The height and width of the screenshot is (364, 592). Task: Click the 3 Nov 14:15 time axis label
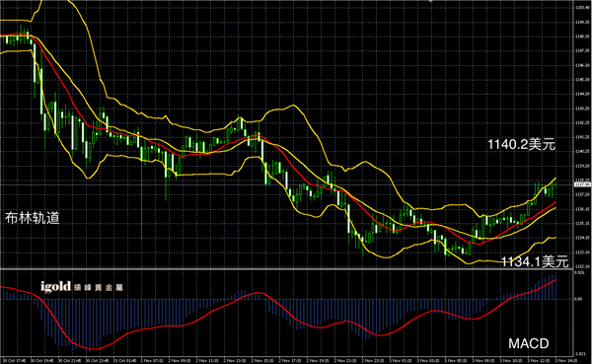pos(564,360)
